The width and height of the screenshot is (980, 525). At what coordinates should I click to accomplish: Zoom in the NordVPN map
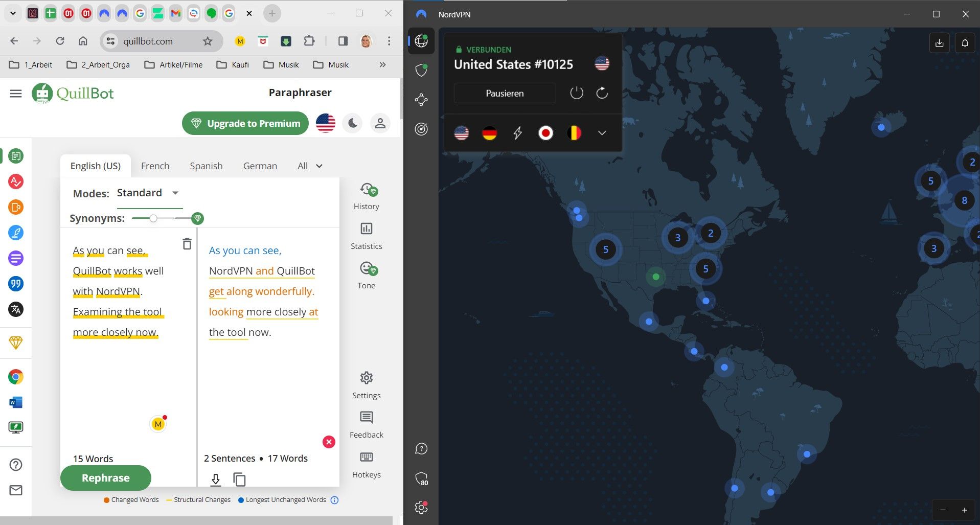coord(965,510)
